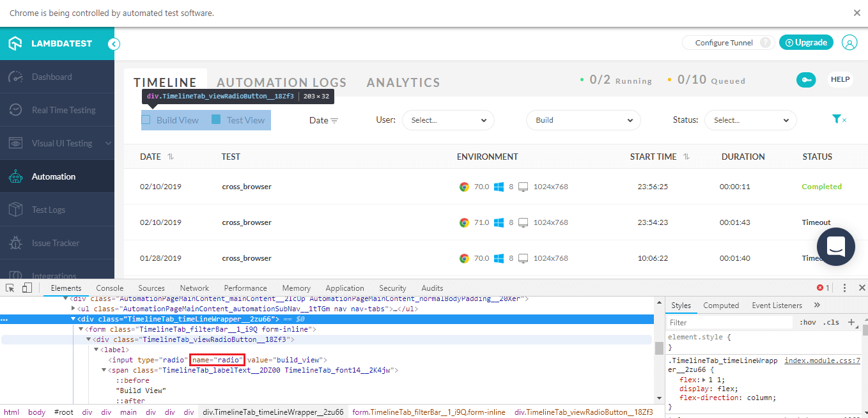Toggle the device toolbar in DevTools
The height and width of the screenshot is (418, 868).
(x=26, y=288)
